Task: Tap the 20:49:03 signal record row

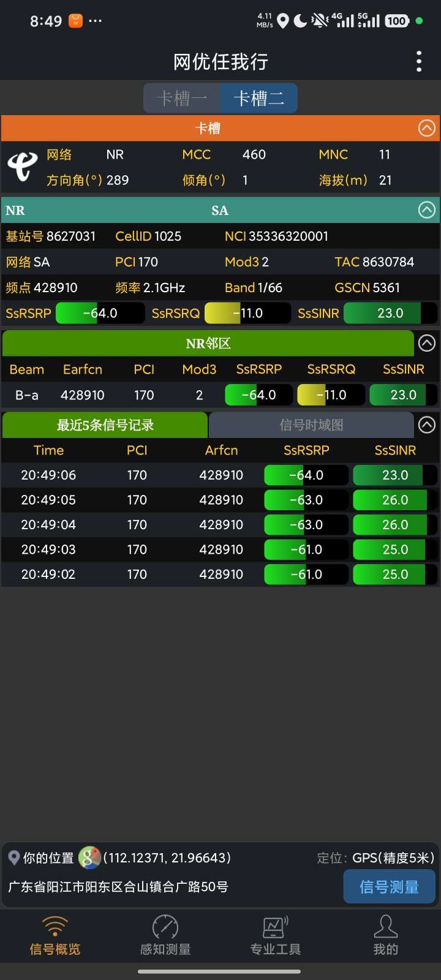Action: 221,549
